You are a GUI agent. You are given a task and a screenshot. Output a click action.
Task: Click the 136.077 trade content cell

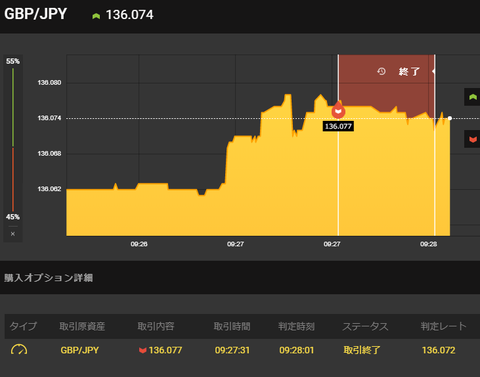click(160, 350)
